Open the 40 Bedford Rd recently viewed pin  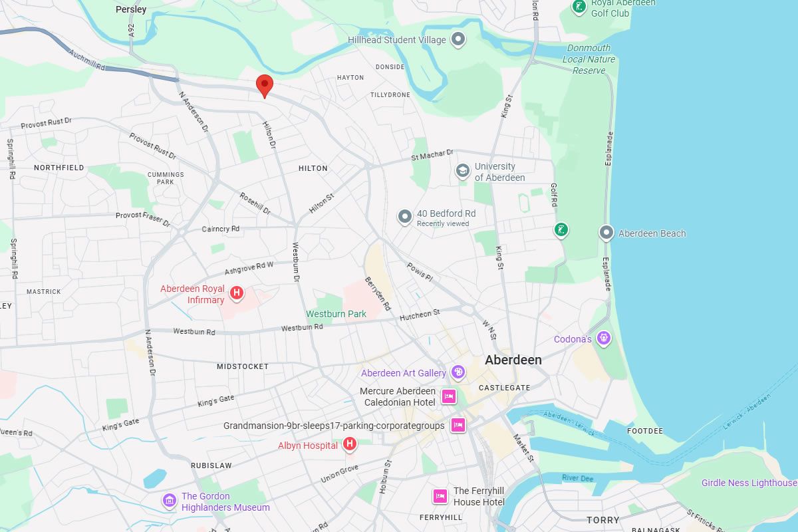click(x=405, y=216)
